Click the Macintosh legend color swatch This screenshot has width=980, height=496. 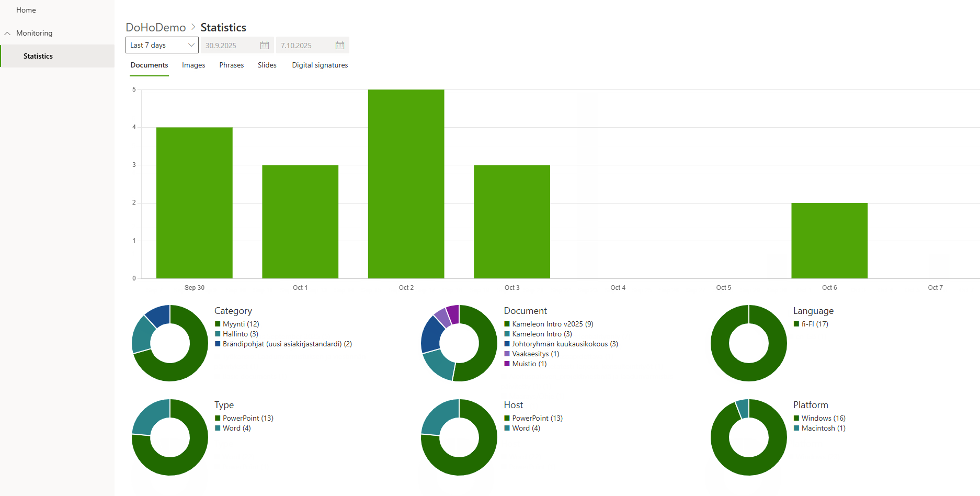tap(796, 429)
